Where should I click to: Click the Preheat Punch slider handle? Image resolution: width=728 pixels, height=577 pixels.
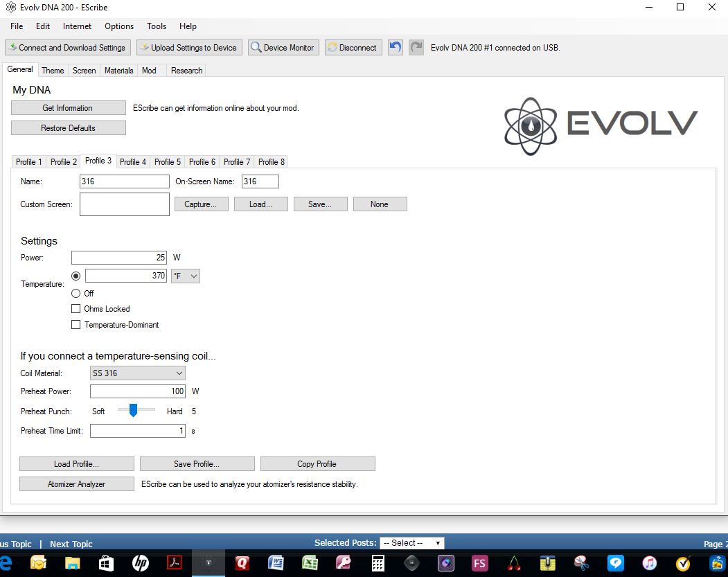[x=133, y=411]
